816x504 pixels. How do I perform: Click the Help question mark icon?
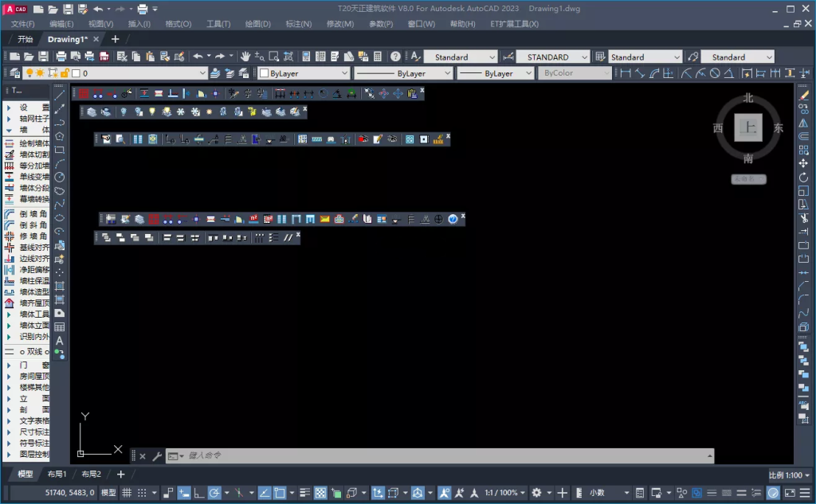pyautogui.click(x=394, y=57)
